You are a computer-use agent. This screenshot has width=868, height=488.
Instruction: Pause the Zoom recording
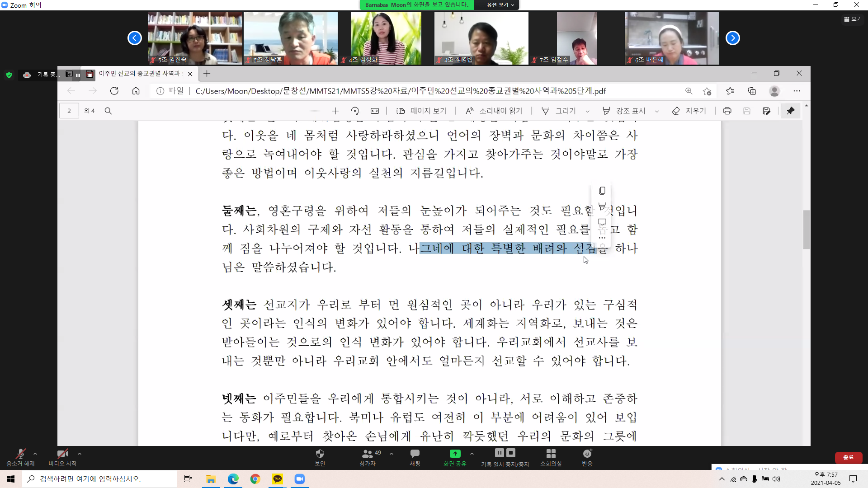(x=499, y=453)
